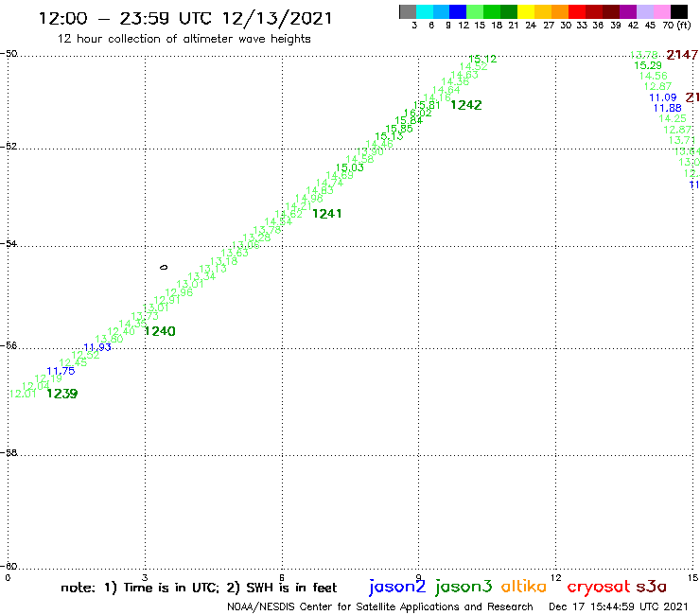The image size is (700, 615).
Task: Click the pass time label 1240
Action: click(160, 331)
